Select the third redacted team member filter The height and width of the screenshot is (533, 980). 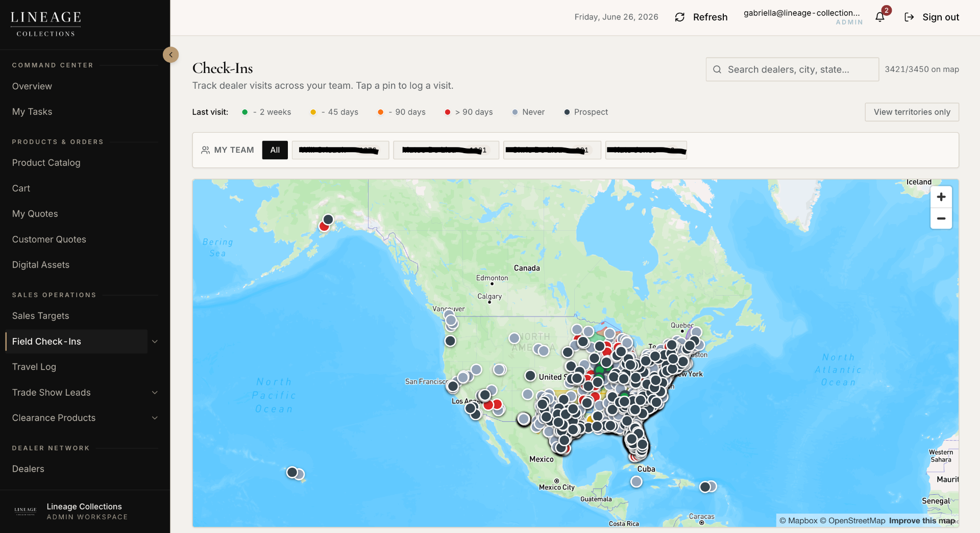[x=552, y=150]
